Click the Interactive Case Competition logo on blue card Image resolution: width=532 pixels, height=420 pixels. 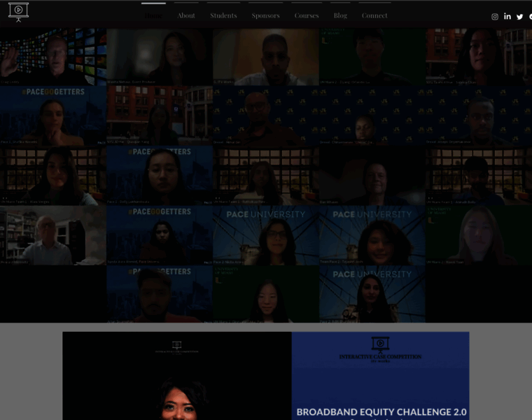380,349
